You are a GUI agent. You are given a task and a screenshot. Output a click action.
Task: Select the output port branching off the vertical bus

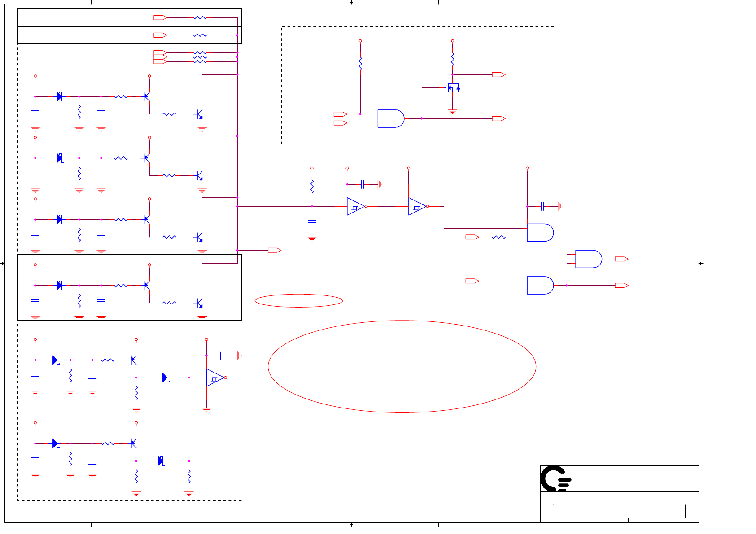tap(275, 250)
